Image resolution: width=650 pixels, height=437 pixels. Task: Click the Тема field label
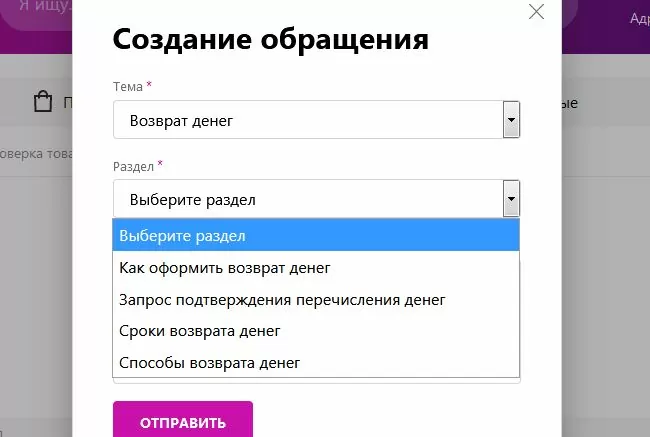pyautogui.click(x=128, y=87)
